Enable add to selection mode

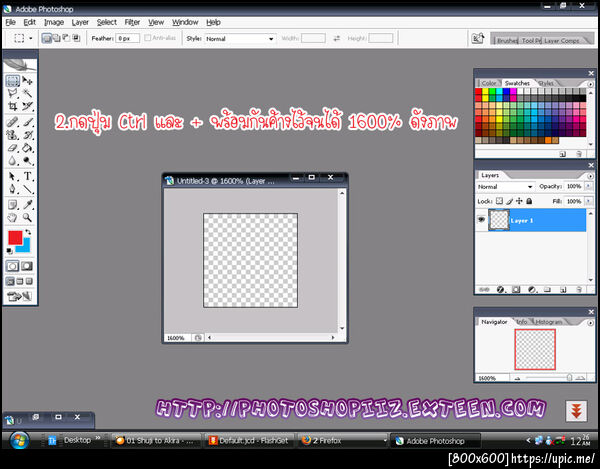coord(56,38)
